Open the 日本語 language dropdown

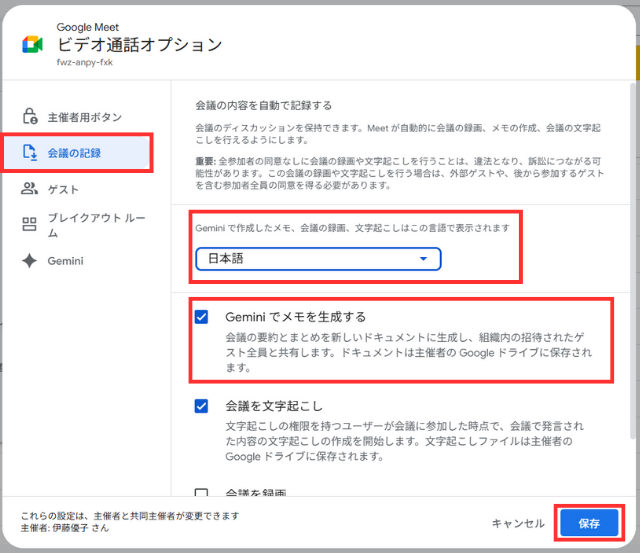click(x=318, y=259)
